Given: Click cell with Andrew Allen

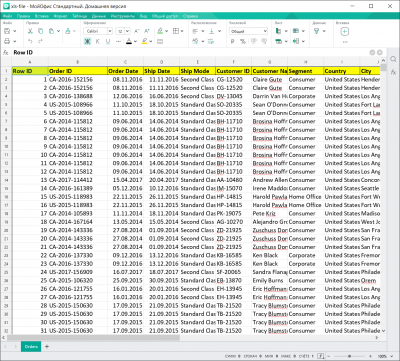Looking at the screenshot, I should click(x=270, y=180).
